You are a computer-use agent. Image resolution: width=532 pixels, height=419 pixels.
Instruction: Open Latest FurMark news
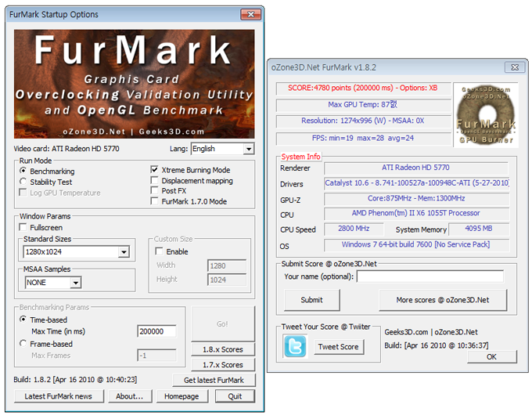coord(59,396)
